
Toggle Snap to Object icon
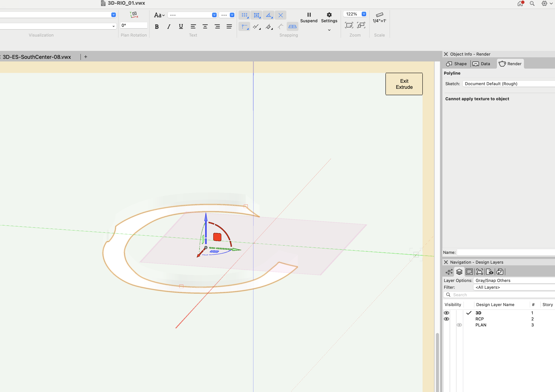point(256,15)
